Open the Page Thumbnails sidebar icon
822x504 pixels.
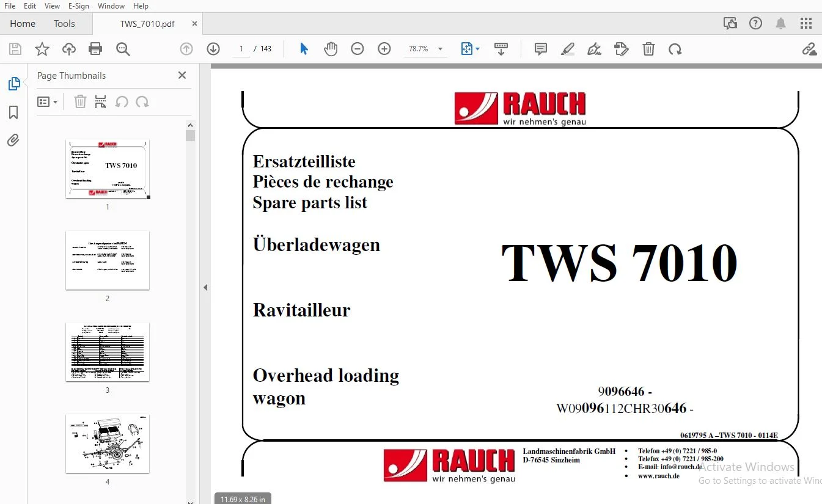pos(14,84)
